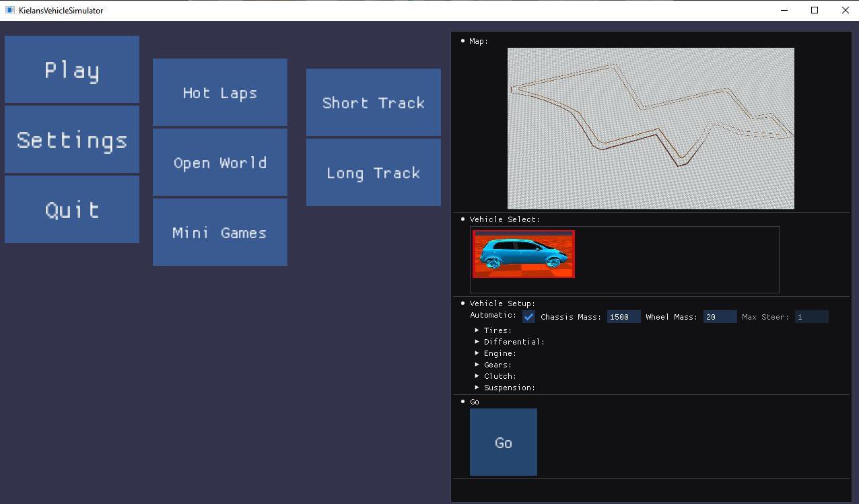Click the Go button to start
The image size is (859, 504).
tap(504, 442)
